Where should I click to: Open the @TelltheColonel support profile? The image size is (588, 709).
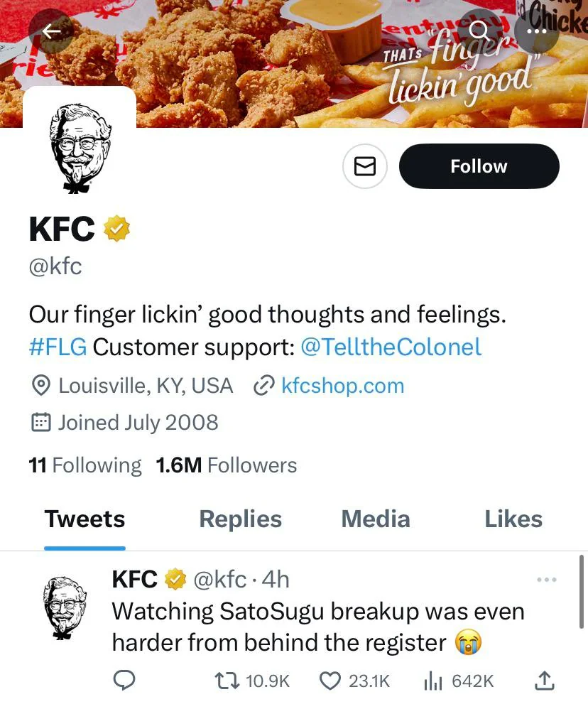pos(391,347)
